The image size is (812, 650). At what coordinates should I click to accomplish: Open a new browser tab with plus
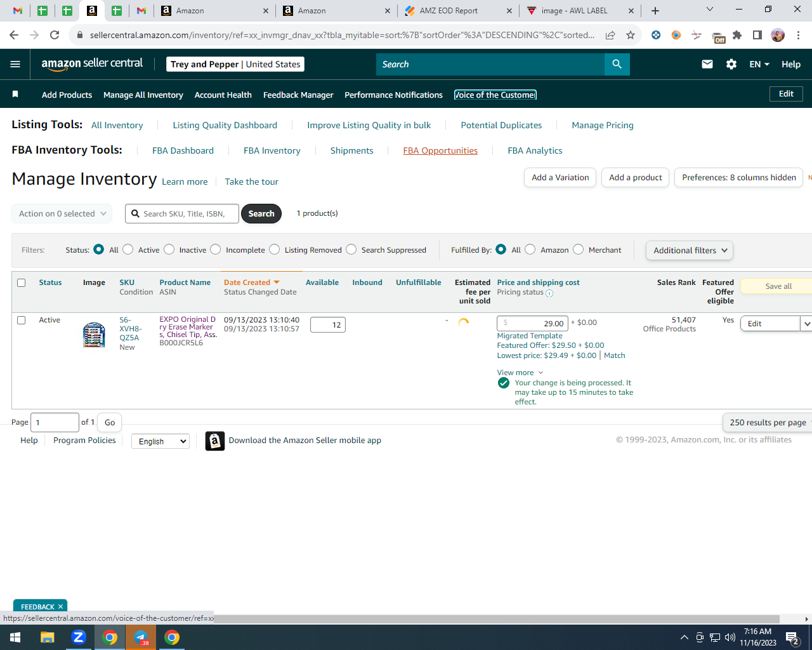click(655, 11)
